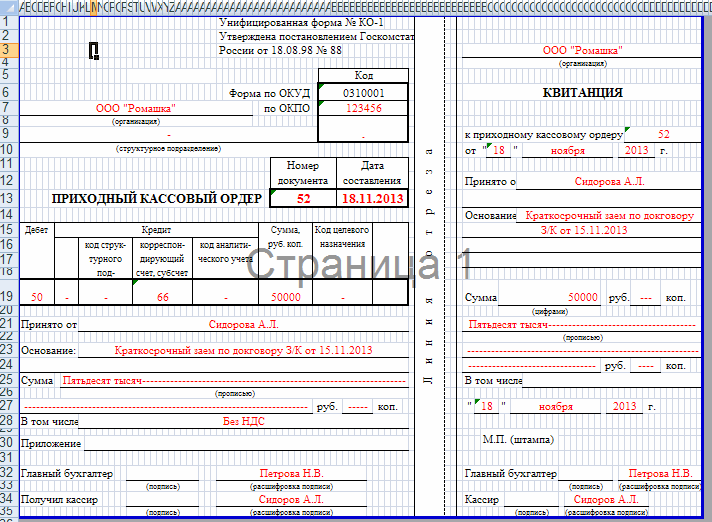712x522 pixels.
Task: Click the Приложение label
Action: coord(51,443)
